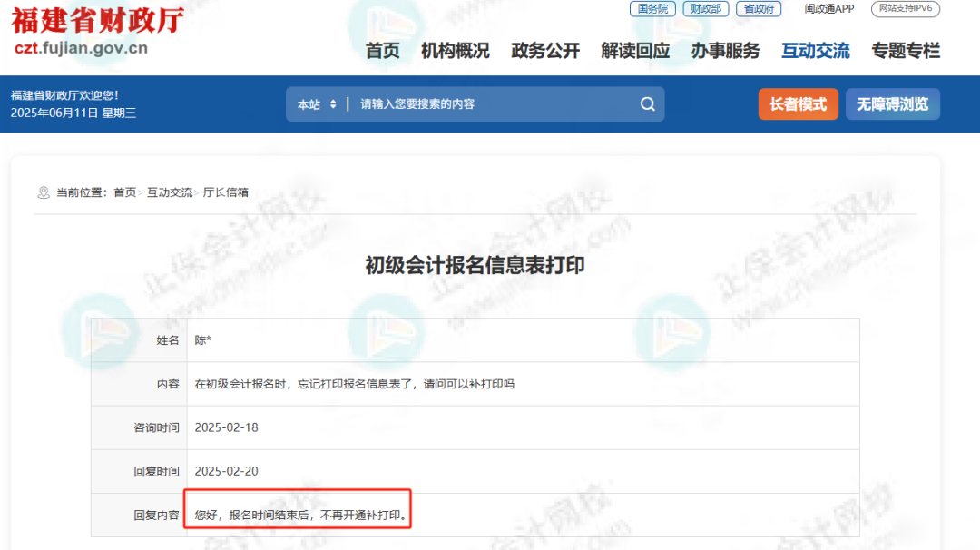Click the 网站支持IPV6 badge
Image resolution: width=980 pixels, height=550 pixels.
(x=905, y=9)
